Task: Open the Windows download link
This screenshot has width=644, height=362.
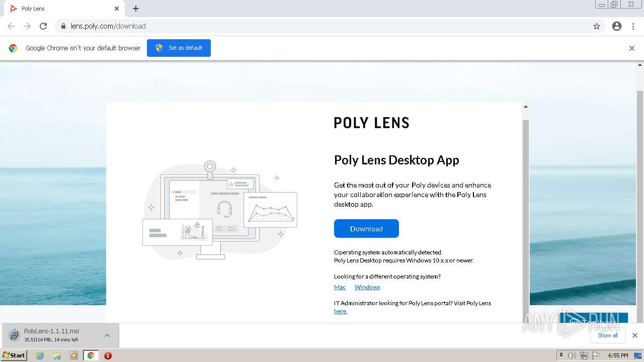Action: pyautogui.click(x=367, y=287)
